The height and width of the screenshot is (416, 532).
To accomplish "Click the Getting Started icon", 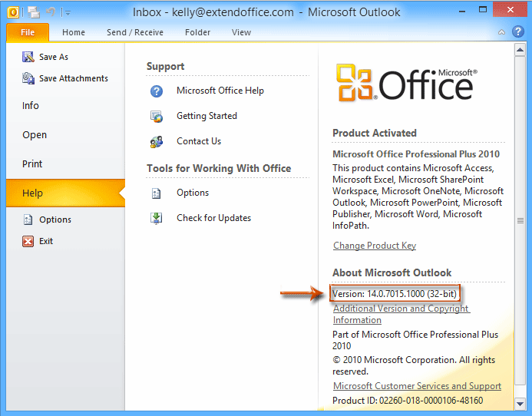I will [157, 117].
